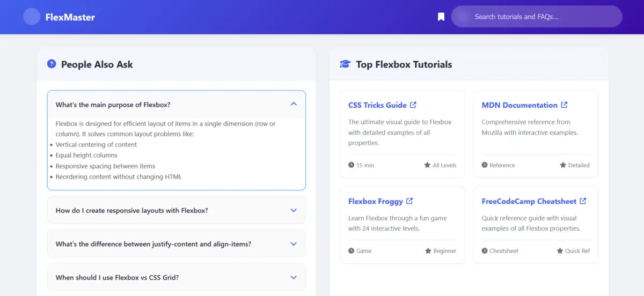644x296 pixels.
Task: Click the bookmark icon in the header
Action: 441,17
